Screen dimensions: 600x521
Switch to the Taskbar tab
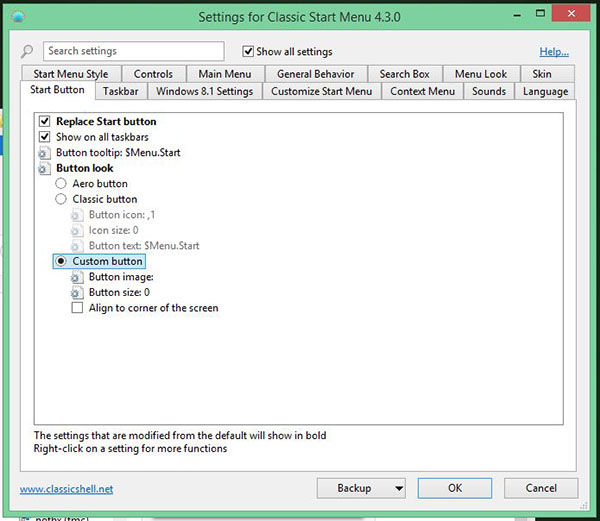(121, 92)
